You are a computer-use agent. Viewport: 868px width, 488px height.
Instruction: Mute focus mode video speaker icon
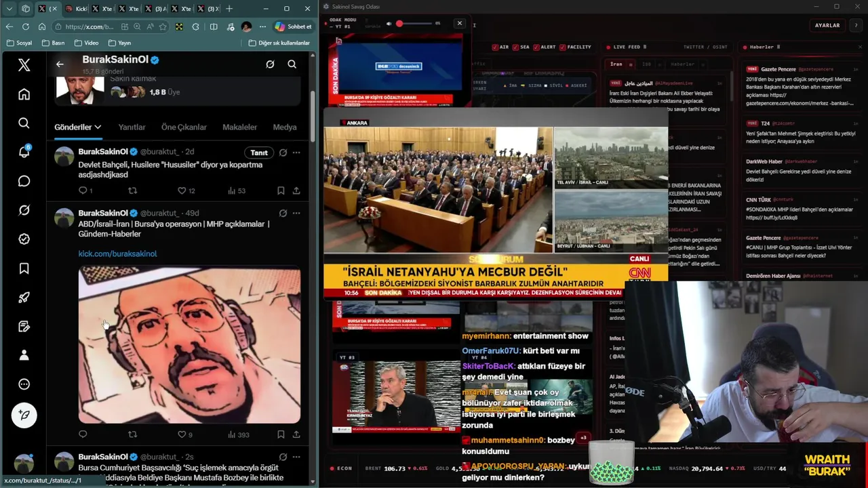(x=389, y=23)
